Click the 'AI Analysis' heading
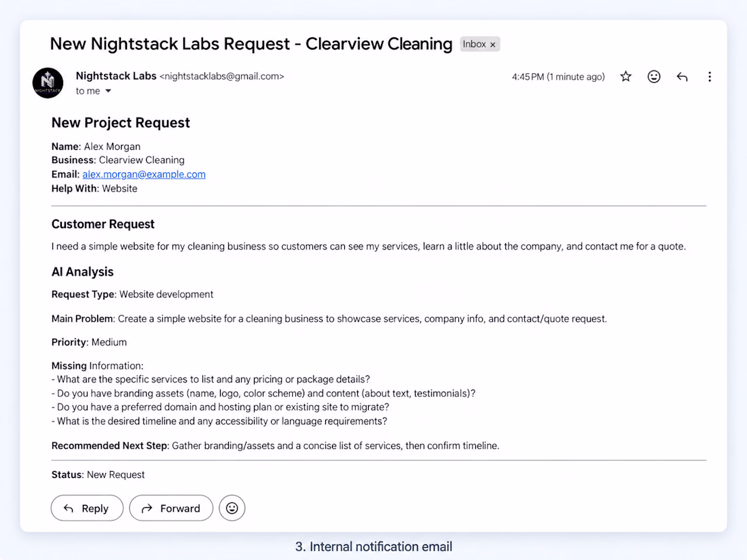 pos(82,272)
